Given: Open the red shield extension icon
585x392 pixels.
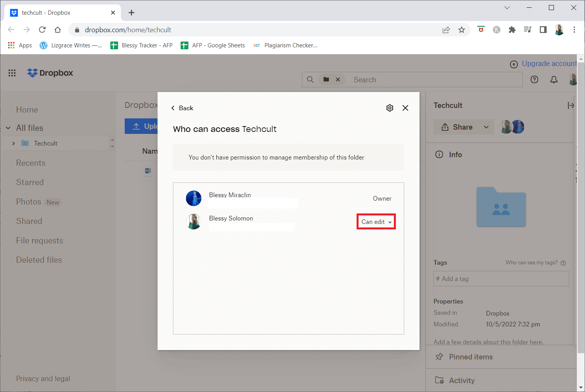Looking at the screenshot, I should click(x=481, y=29).
